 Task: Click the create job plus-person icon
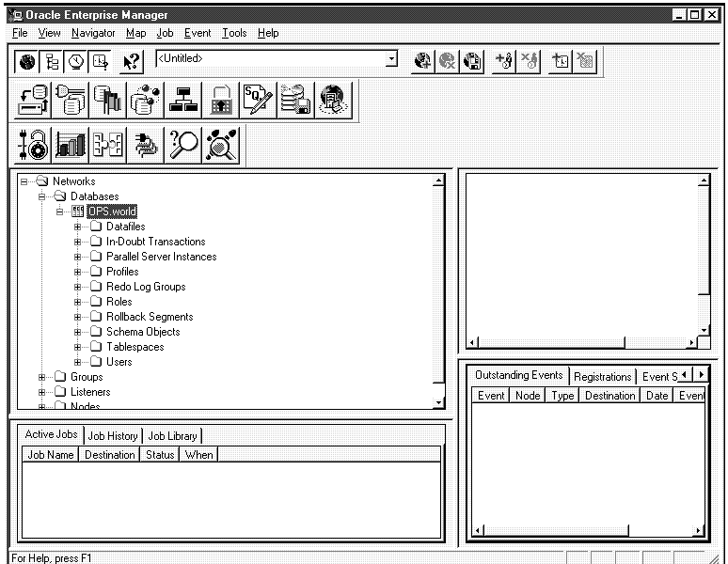pyautogui.click(x=504, y=61)
